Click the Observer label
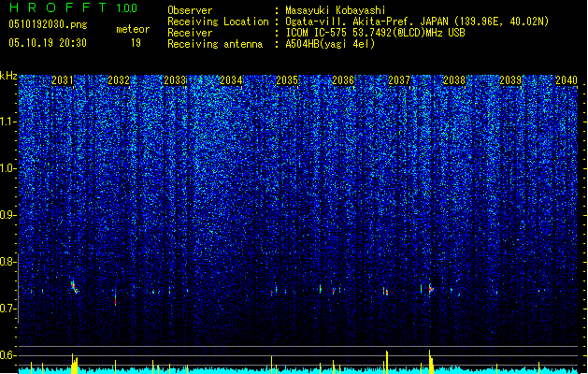Image resolution: width=588 pixels, height=374 pixels. click(190, 10)
